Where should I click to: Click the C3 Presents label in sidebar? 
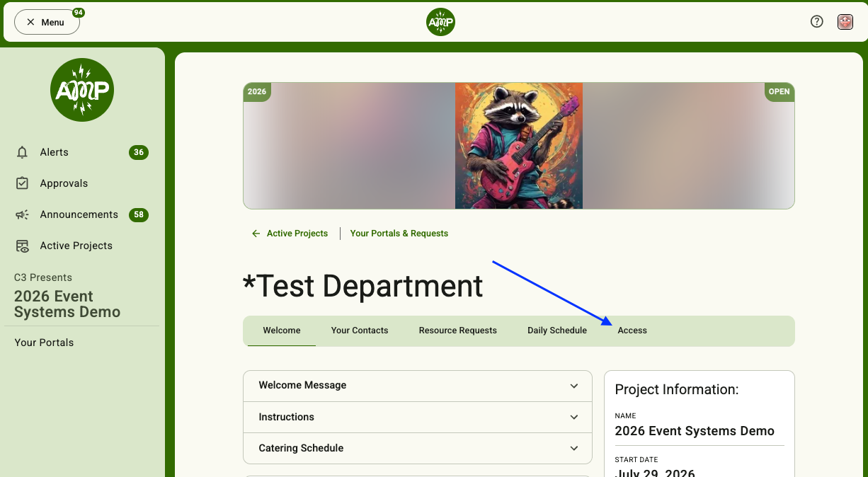point(43,277)
